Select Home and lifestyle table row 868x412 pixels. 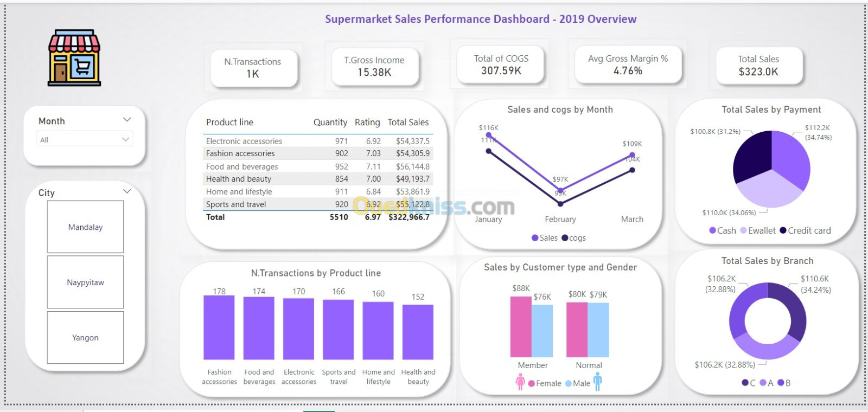tap(318, 191)
